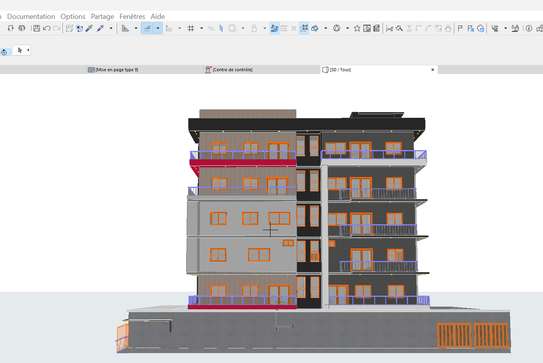
Task: Close the 3D / Tous tab
Action: point(433,70)
